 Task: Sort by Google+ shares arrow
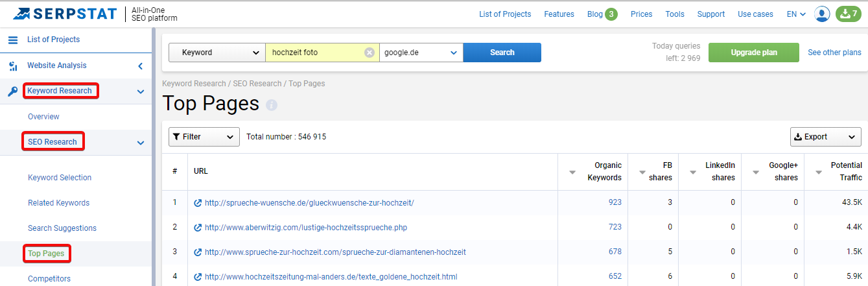(x=757, y=173)
